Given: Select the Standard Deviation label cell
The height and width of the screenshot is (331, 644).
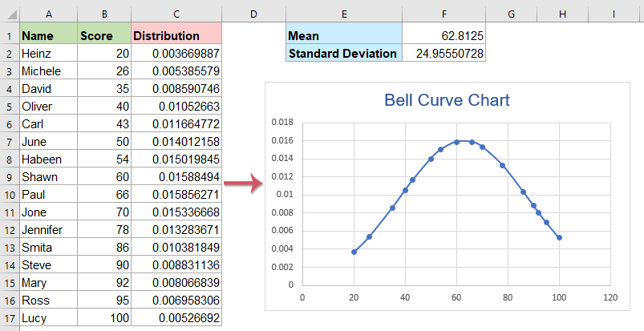Looking at the screenshot, I should (343, 54).
